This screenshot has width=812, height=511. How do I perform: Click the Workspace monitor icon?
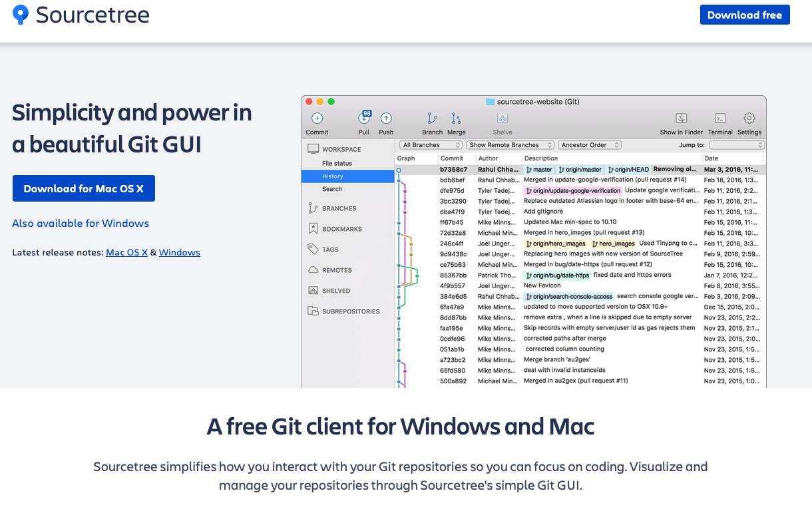point(313,149)
